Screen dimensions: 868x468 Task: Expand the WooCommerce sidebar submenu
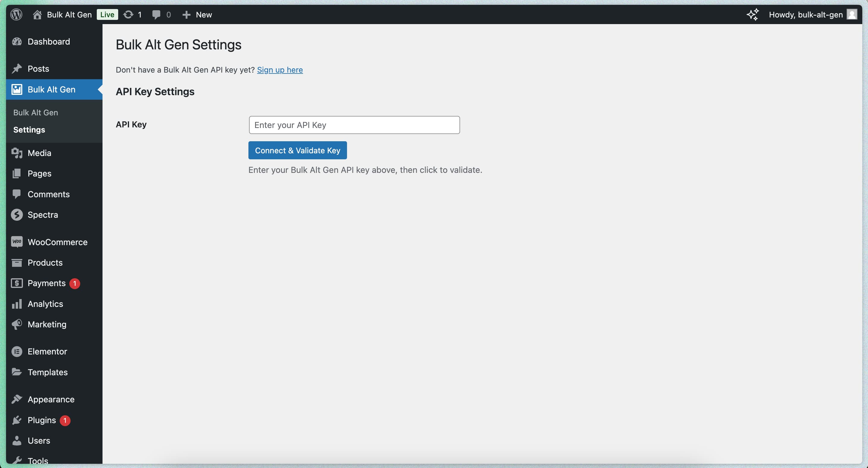pyautogui.click(x=57, y=242)
